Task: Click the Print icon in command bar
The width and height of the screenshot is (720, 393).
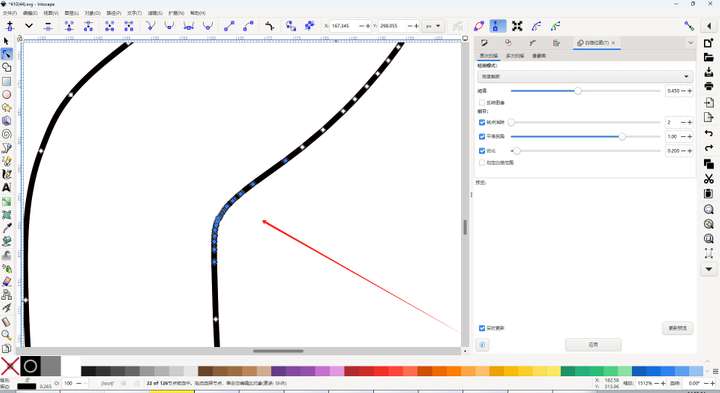Action: (x=709, y=86)
